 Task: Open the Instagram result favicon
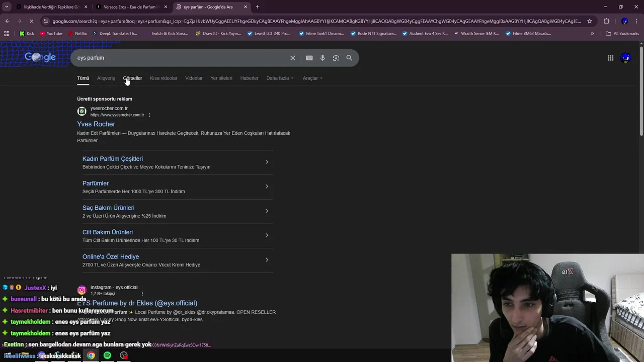click(x=82, y=290)
